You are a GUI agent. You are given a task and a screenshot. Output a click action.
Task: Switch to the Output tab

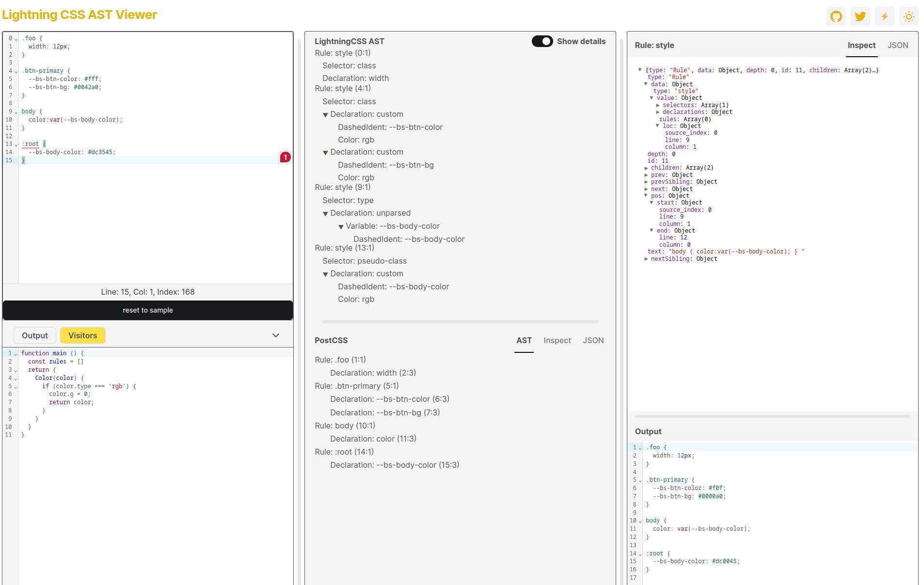[35, 335]
